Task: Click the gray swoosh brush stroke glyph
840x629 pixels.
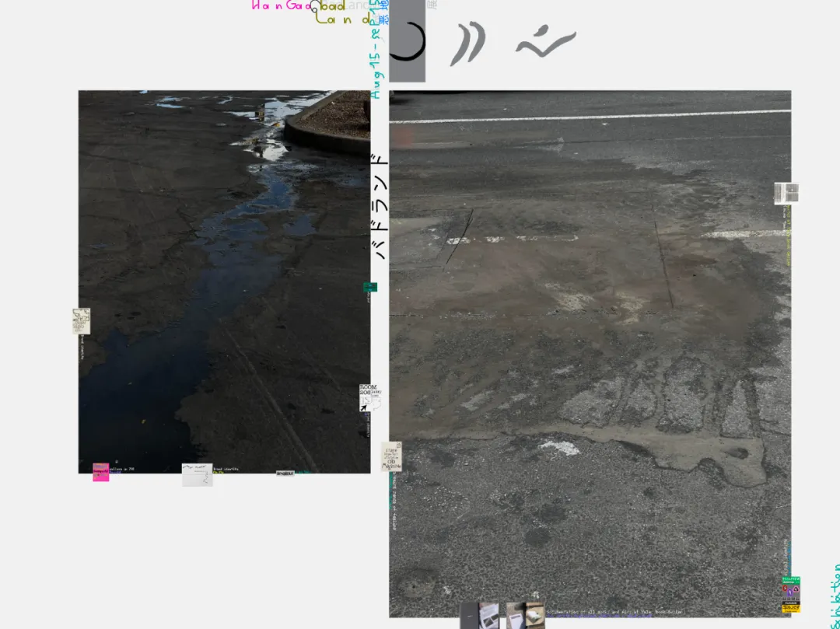Action: tap(546, 41)
